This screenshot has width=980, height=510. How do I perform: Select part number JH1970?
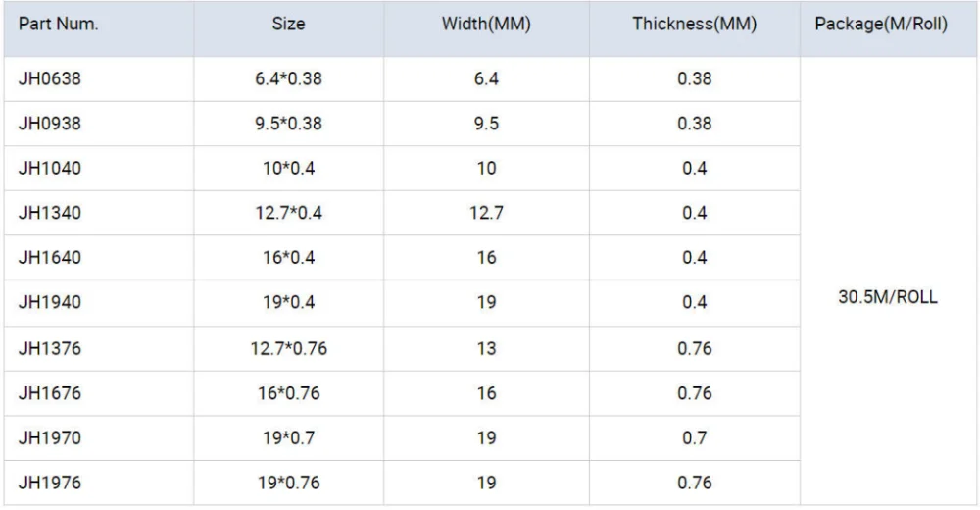[49, 438]
